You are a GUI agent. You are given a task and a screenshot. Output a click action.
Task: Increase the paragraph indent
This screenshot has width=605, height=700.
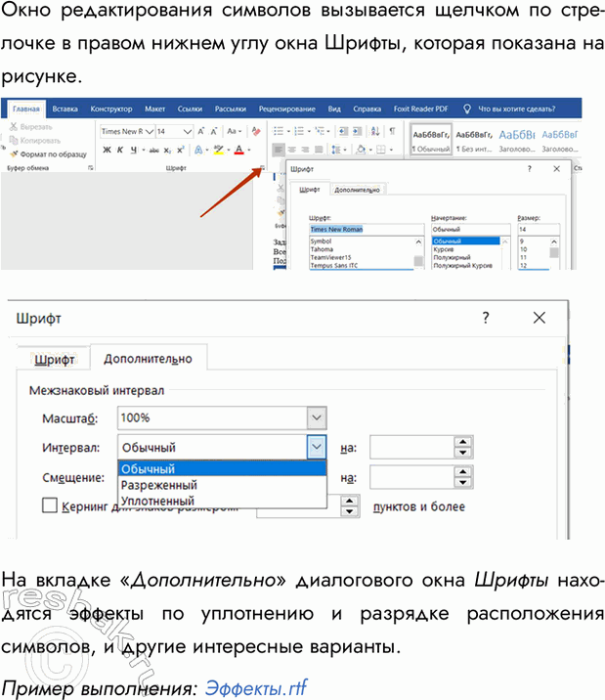(x=358, y=131)
